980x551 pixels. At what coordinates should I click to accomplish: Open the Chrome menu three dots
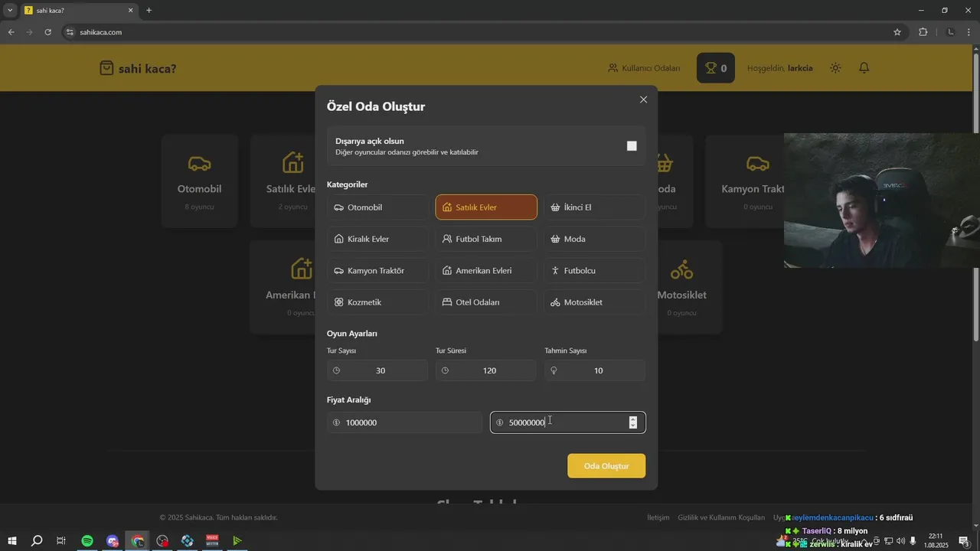[969, 32]
